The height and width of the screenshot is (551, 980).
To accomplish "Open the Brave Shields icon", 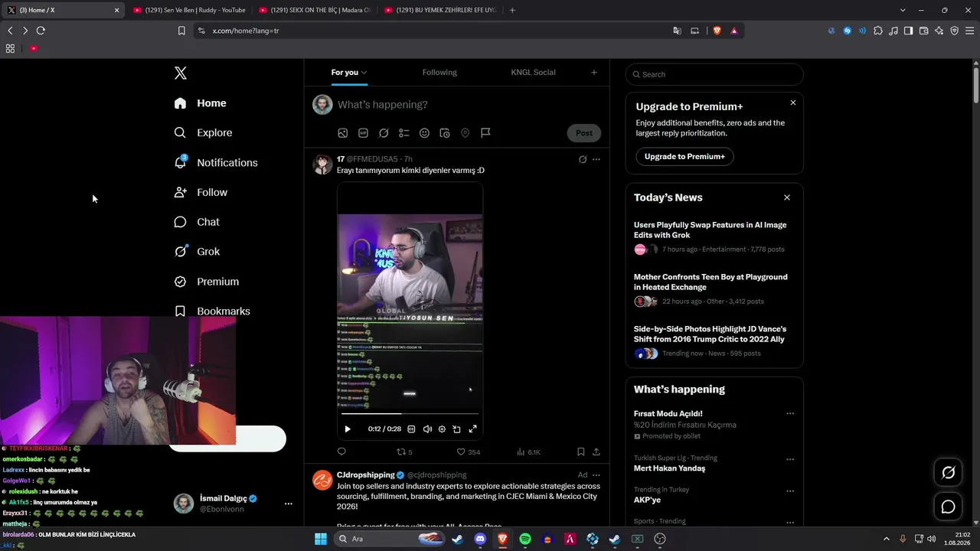I will click(x=717, y=31).
